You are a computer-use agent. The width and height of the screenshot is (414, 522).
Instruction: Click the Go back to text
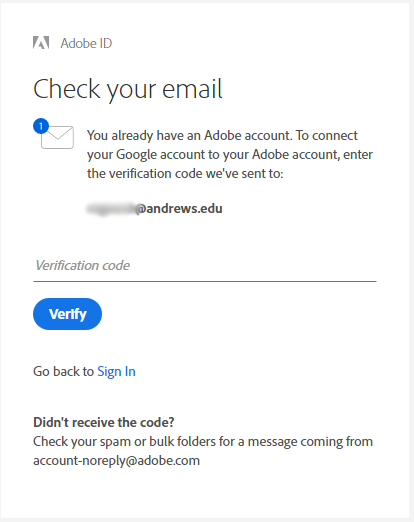pyautogui.click(x=63, y=371)
